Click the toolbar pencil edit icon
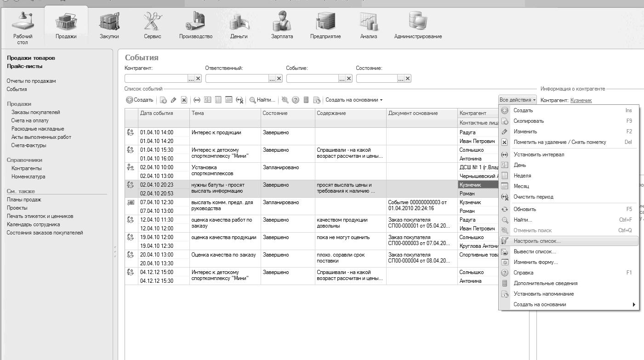Viewport: 644px width, 360px height. click(173, 100)
